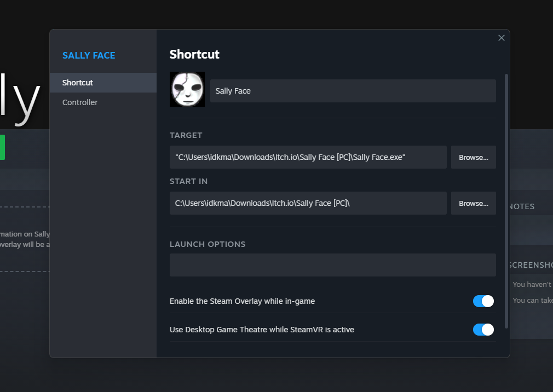
Task: Click the Launch Options text box
Action: 332,265
